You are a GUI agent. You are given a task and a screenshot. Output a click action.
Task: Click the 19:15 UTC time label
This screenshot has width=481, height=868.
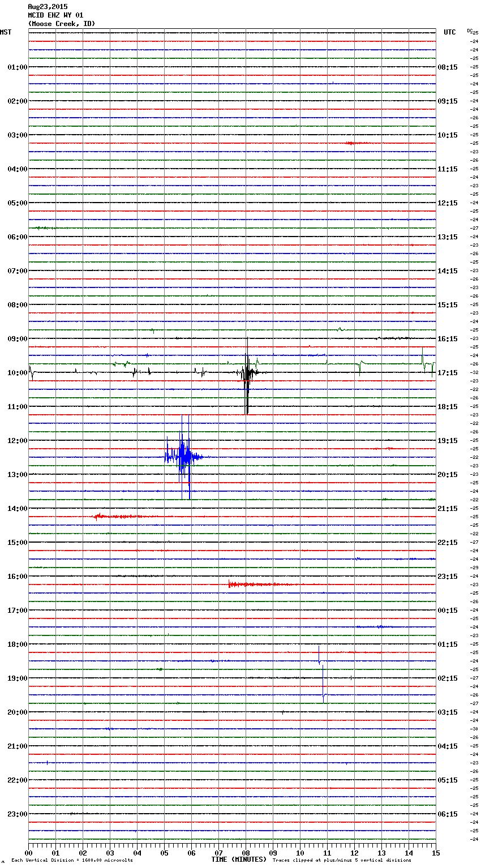pos(448,441)
